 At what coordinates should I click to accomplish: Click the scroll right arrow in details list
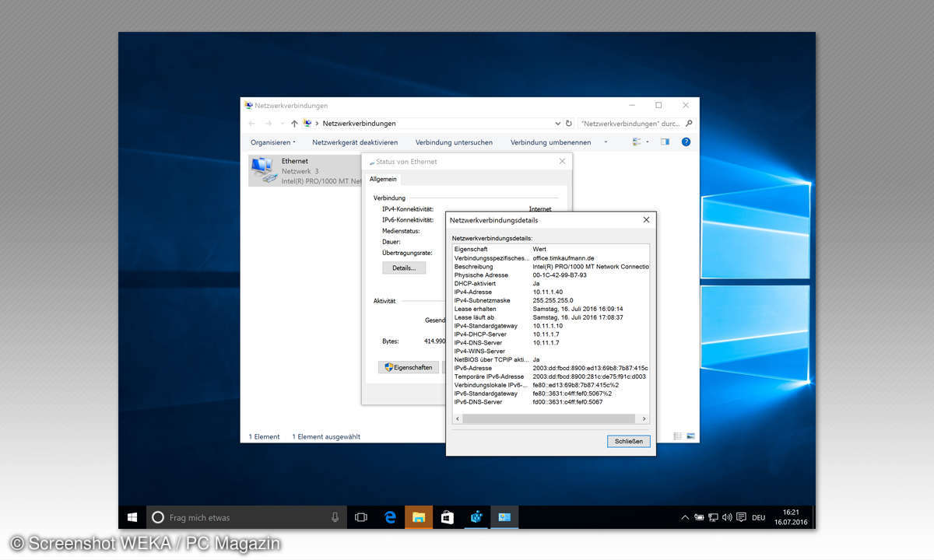[x=644, y=418]
